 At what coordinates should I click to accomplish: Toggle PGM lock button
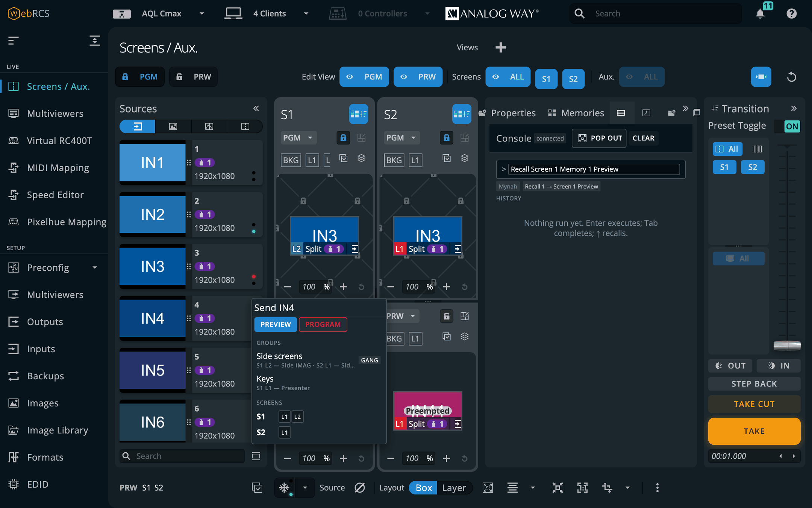pyautogui.click(x=140, y=77)
